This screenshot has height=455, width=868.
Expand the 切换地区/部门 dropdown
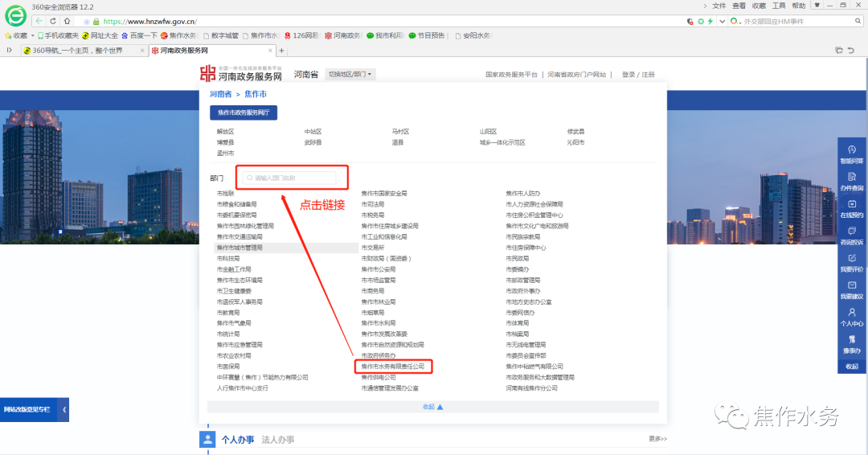350,74
